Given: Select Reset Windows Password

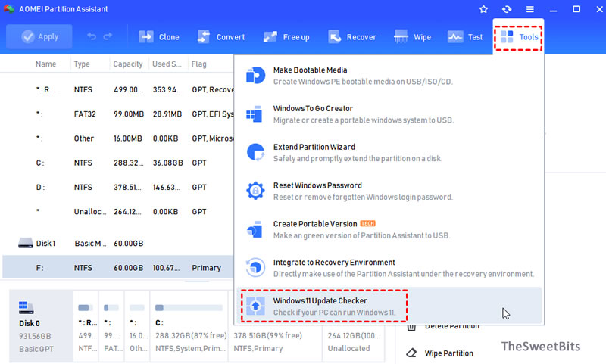Looking at the screenshot, I should point(389,191).
